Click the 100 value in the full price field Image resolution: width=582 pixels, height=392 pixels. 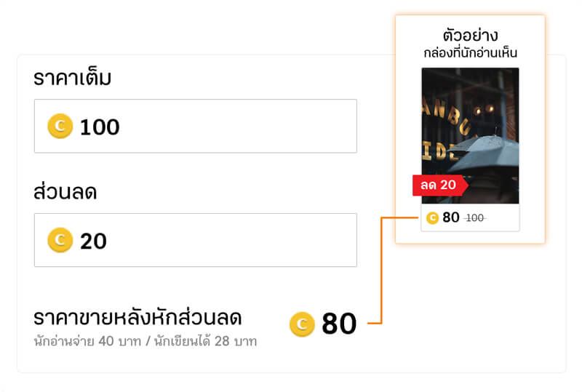tap(100, 127)
